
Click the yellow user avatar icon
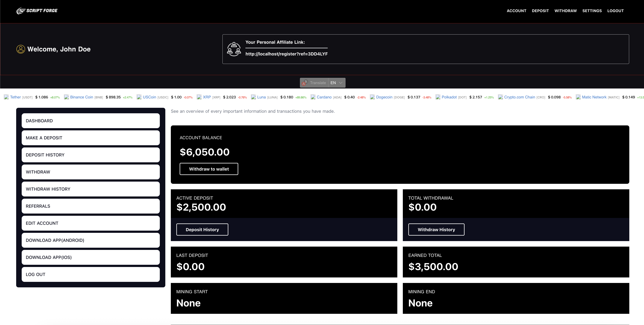(21, 49)
